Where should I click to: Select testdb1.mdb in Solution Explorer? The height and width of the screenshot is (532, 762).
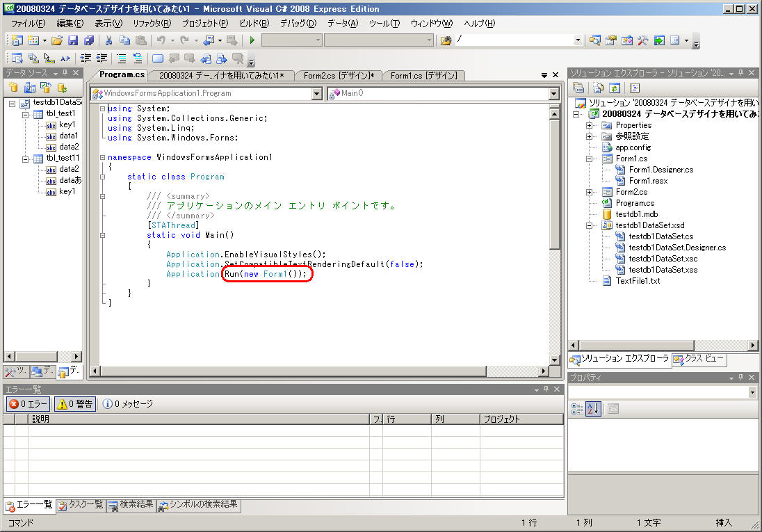(x=637, y=214)
